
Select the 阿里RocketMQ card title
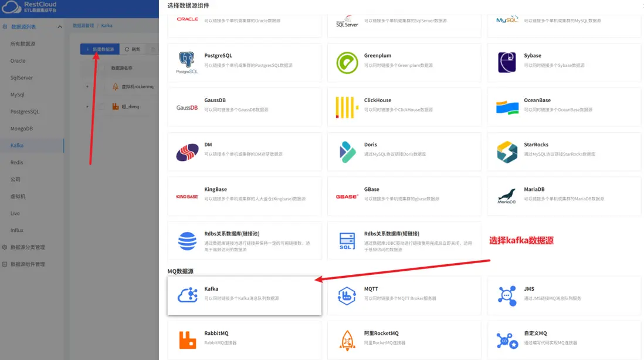coord(381,333)
